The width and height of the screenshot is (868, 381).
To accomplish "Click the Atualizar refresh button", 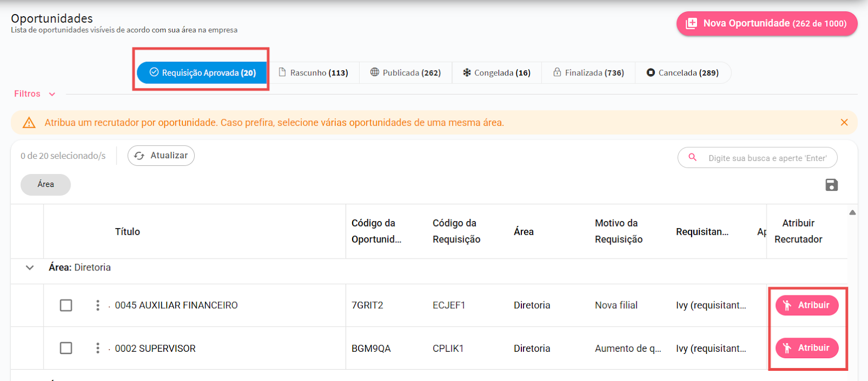I will [161, 156].
